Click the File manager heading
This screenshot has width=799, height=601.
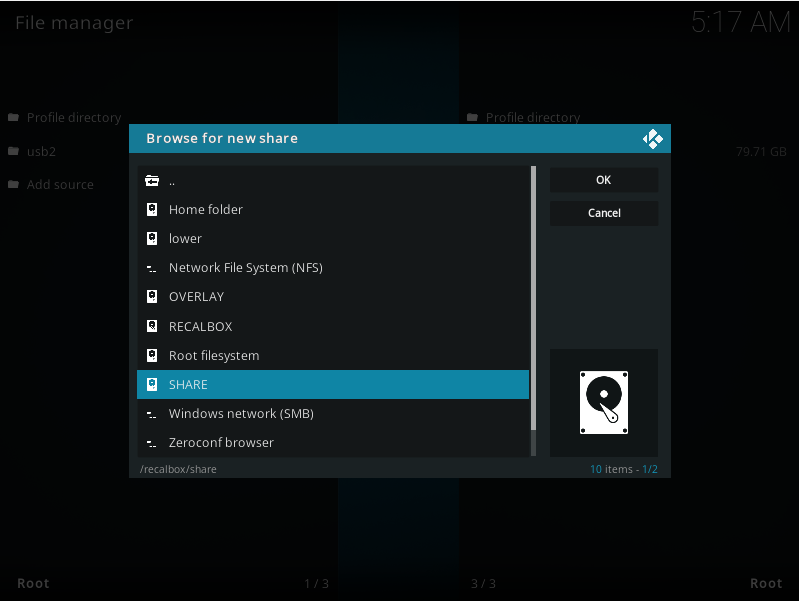pos(74,23)
